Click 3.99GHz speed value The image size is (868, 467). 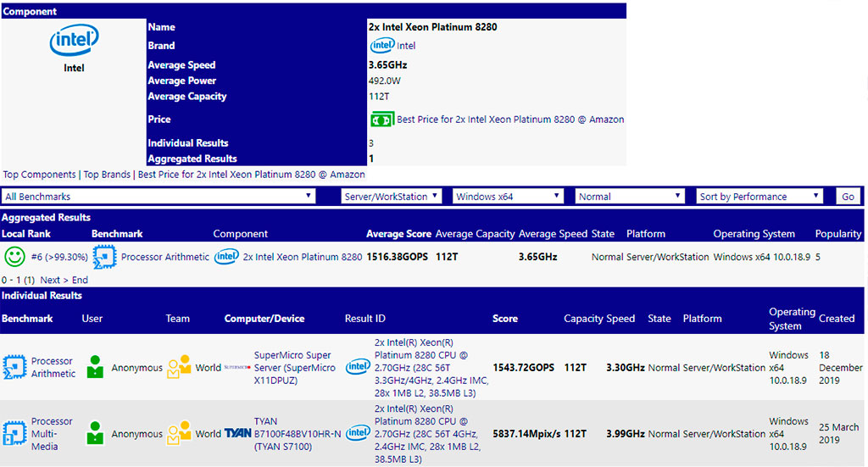pyautogui.click(x=625, y=434)
